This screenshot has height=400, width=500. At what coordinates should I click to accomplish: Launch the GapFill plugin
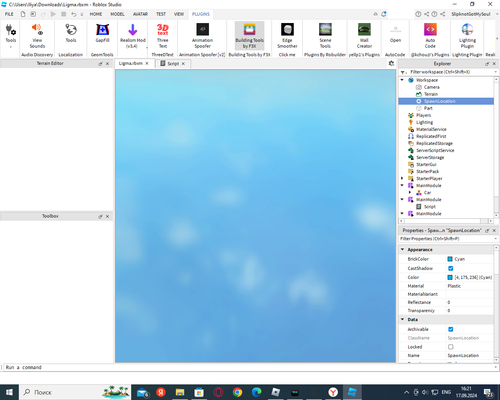pos(102,33)
